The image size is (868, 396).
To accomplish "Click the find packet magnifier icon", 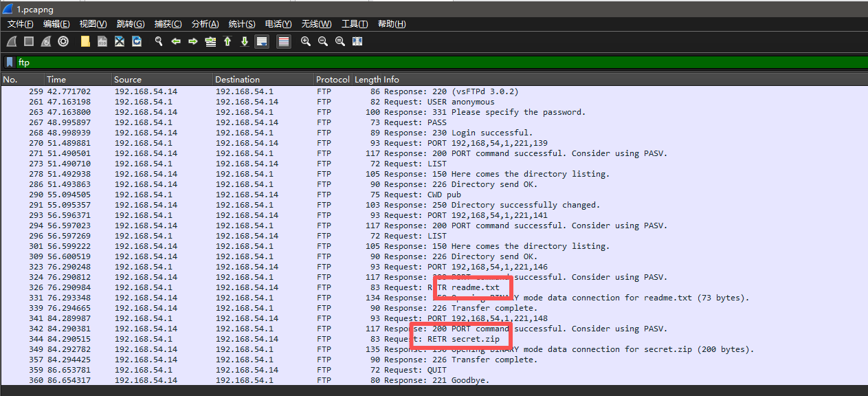I will (x=158, y=41).
